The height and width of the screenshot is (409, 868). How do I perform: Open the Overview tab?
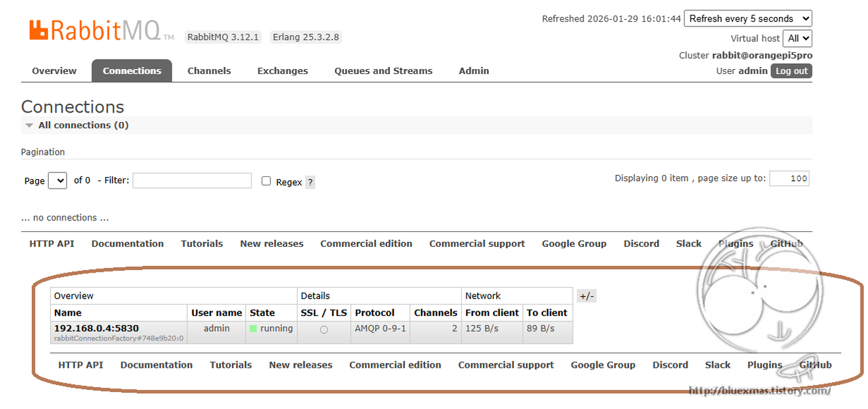[x=54, y=71]
